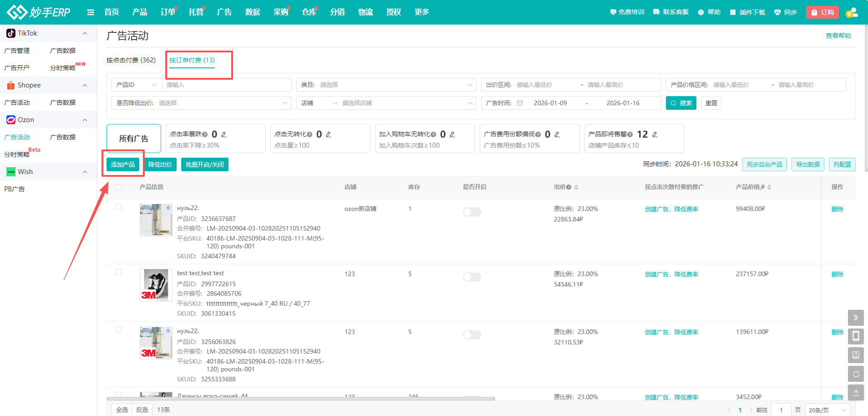
Task: Click 删除 link for first product row
Action: [837, 209]
